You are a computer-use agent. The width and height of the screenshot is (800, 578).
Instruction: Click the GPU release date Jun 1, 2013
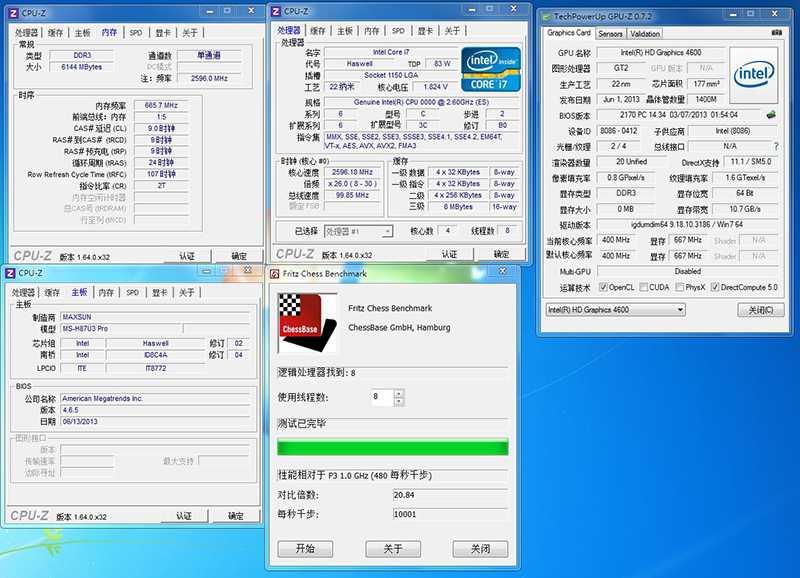(620, 99)
